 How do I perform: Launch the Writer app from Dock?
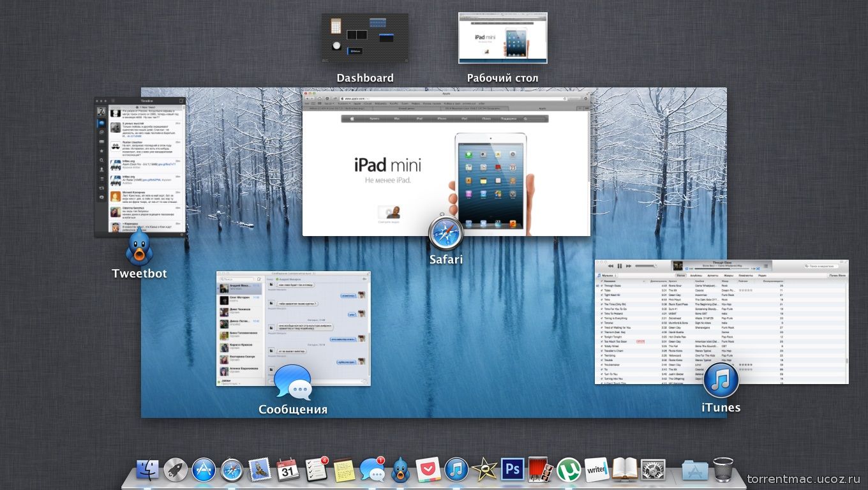pos(596,470)
